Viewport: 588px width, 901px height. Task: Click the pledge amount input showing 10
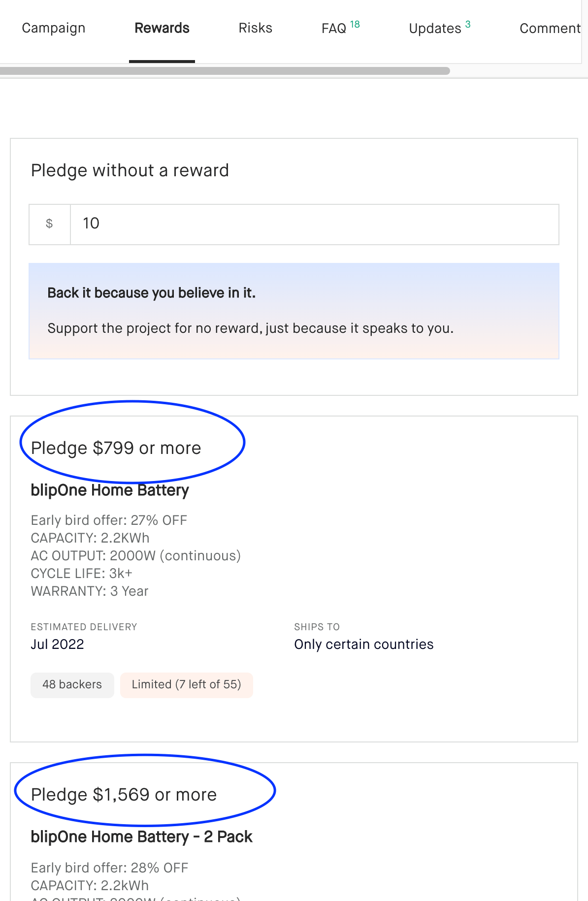(314, 224)
